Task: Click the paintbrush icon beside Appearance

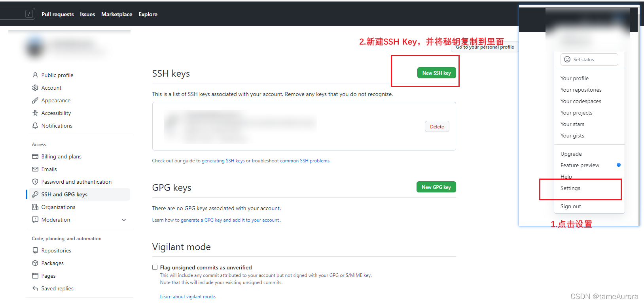Action: coord(35,100)
